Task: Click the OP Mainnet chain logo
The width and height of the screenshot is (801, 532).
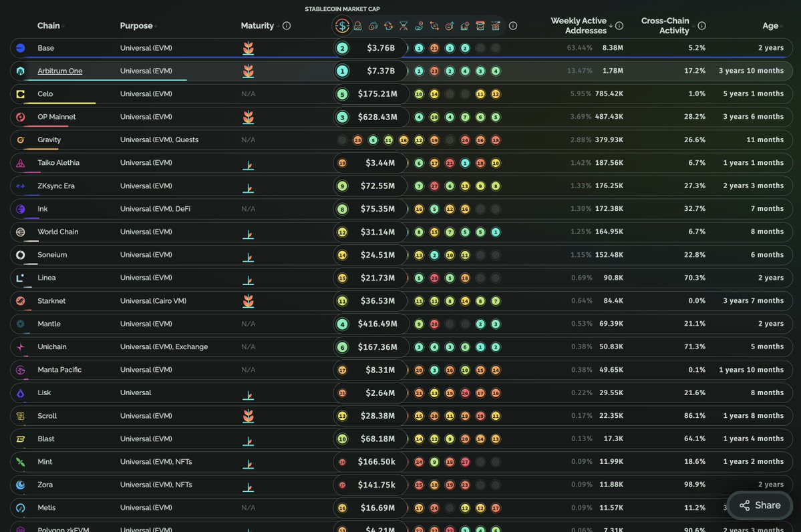Action: pos(21,117)
